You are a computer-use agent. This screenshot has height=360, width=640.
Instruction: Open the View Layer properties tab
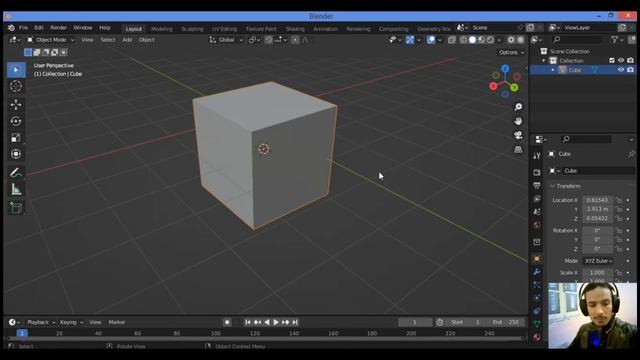coord(537,199)
